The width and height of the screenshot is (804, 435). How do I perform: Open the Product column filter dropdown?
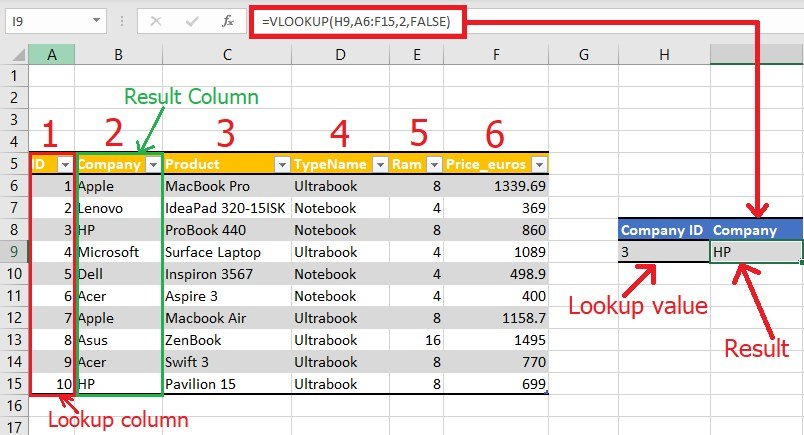tap(282, 165)
